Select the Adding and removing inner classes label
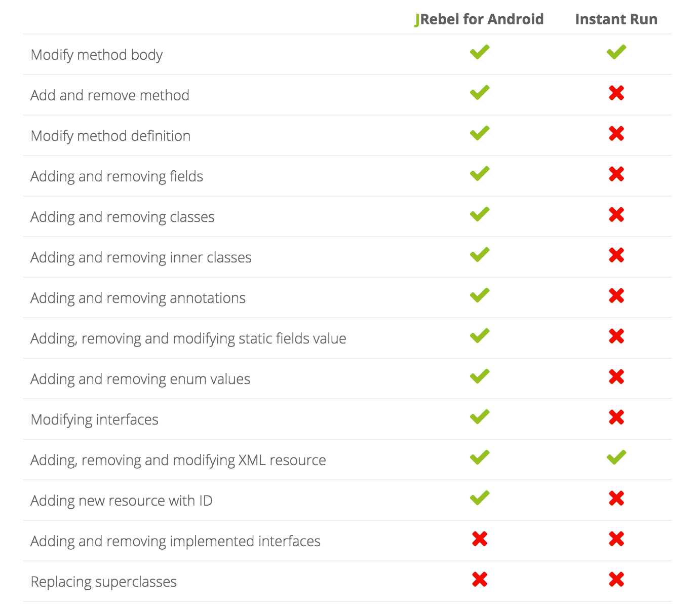The image size is (700, 608). coord(141,257)
